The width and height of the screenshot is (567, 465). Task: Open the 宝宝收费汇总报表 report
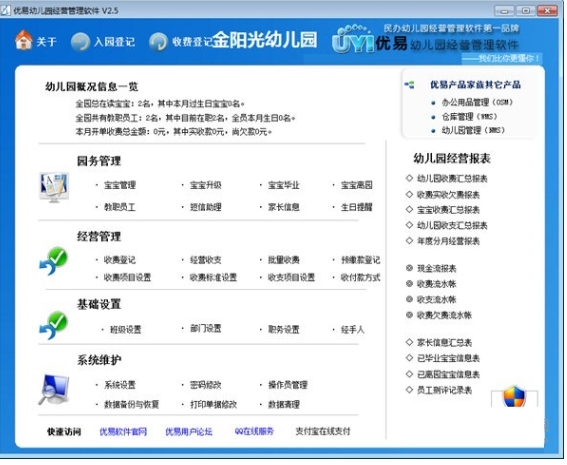click(448, 210)
